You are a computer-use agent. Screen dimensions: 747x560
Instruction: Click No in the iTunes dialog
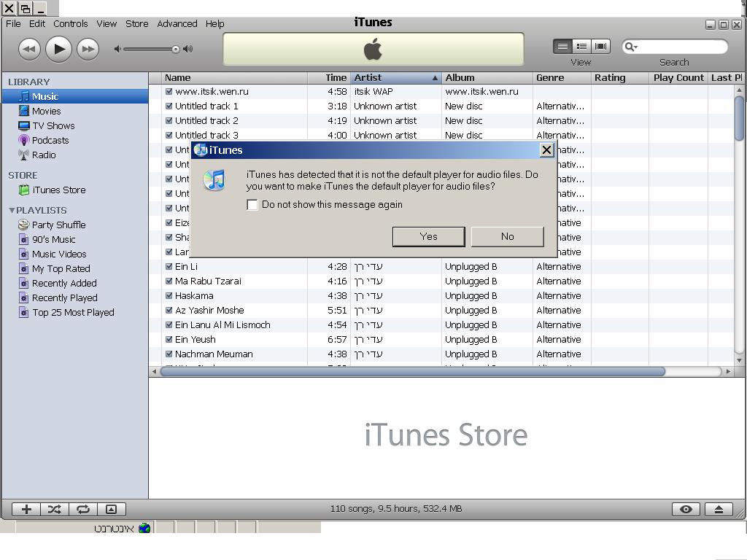tap(508, 237)
